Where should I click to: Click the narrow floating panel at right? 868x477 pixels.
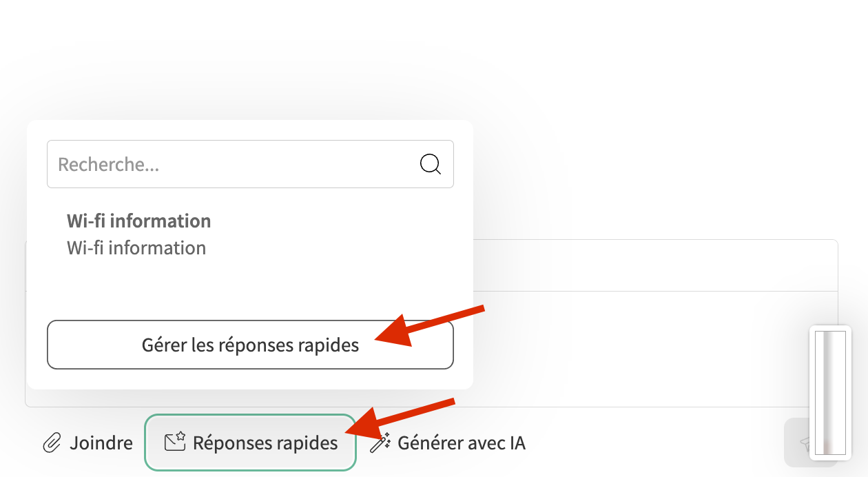(x=829, y=393)
